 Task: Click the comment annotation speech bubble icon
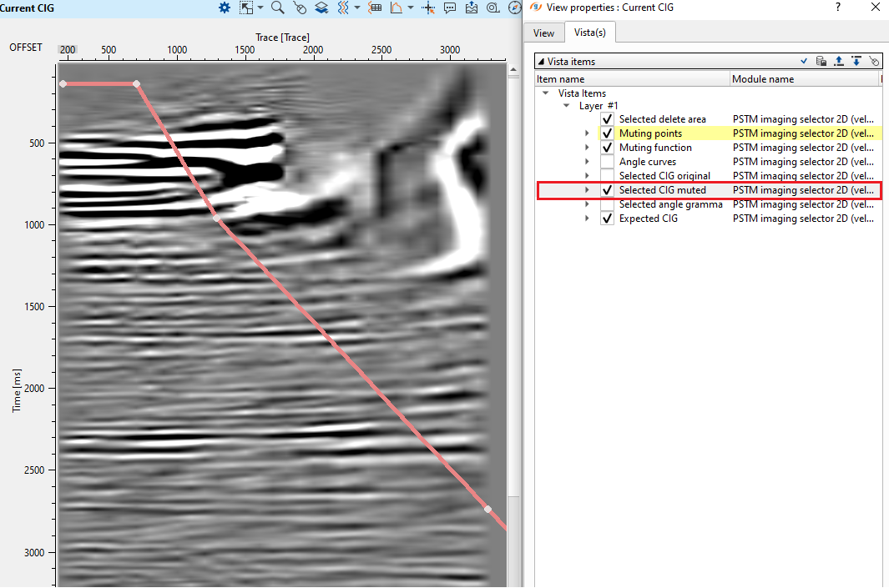click(x=450, y=8)
